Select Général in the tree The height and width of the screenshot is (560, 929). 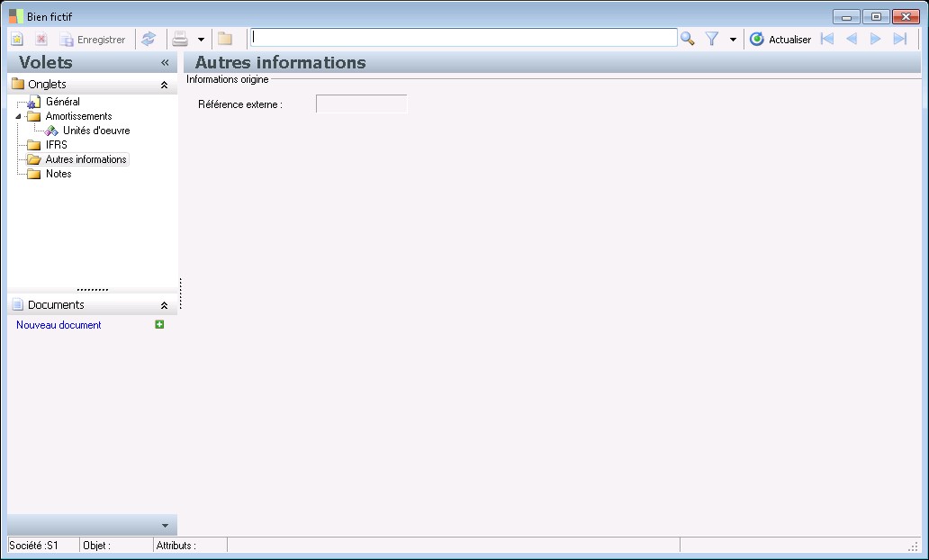(x=63, y=102)
